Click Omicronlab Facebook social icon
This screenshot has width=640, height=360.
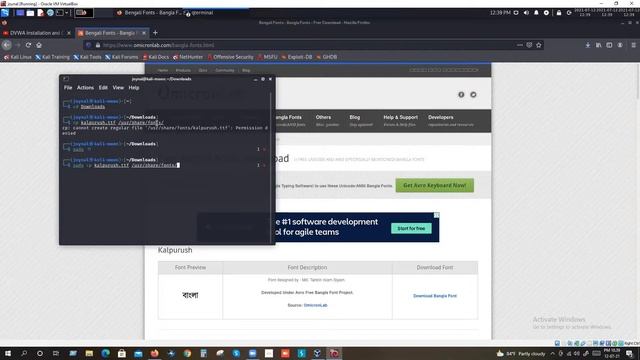(x=461, y=94)
